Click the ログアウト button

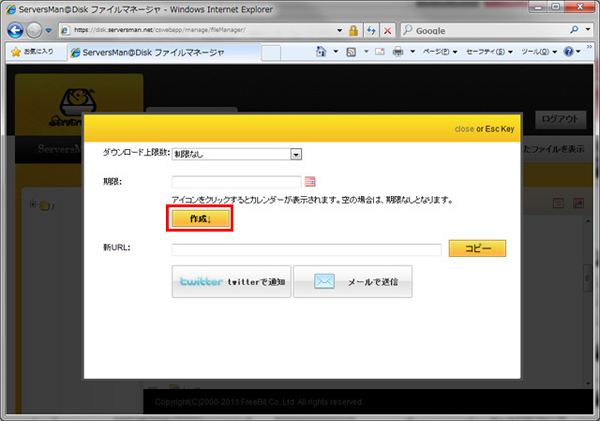[560, 119]
